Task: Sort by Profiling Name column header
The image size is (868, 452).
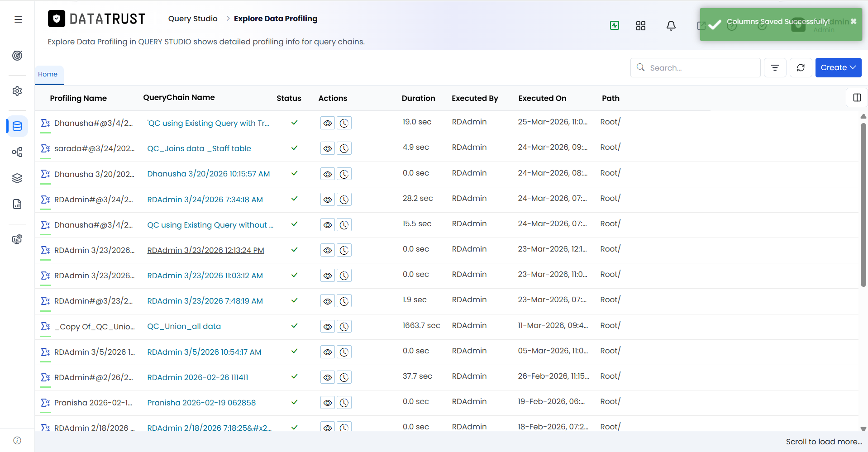Action: coord(78,98)
